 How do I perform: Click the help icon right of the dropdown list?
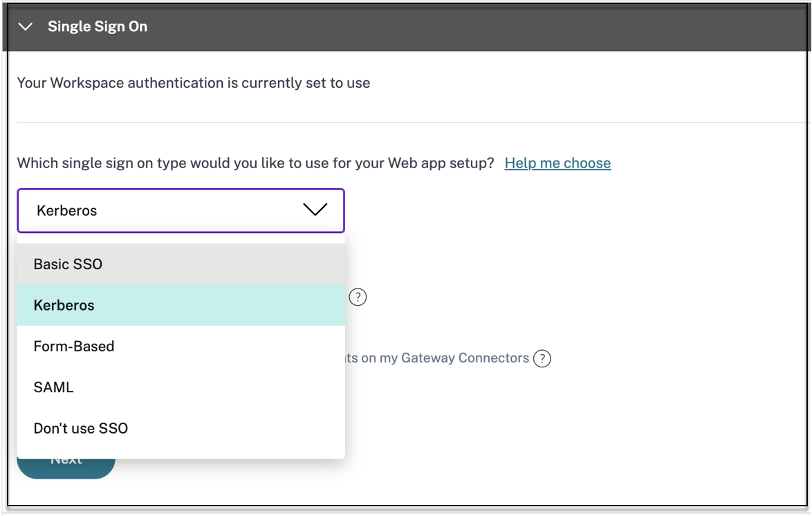pos(358,297)
